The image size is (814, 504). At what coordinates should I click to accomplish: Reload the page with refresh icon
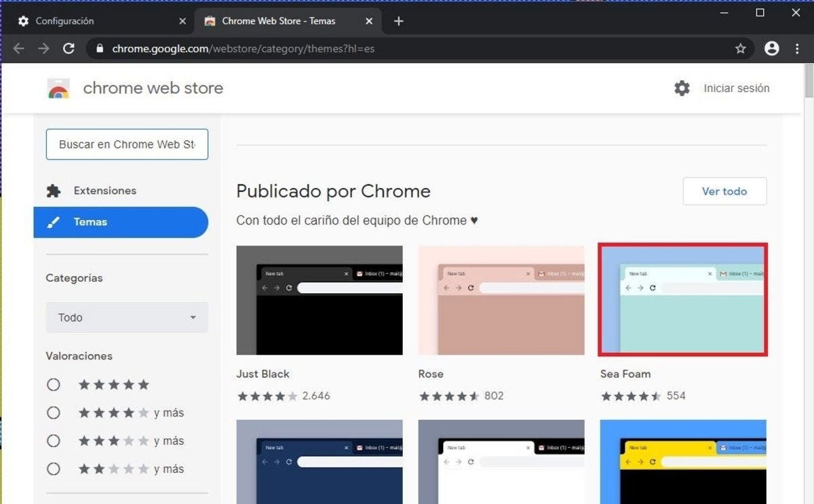(x=69, y=49)
